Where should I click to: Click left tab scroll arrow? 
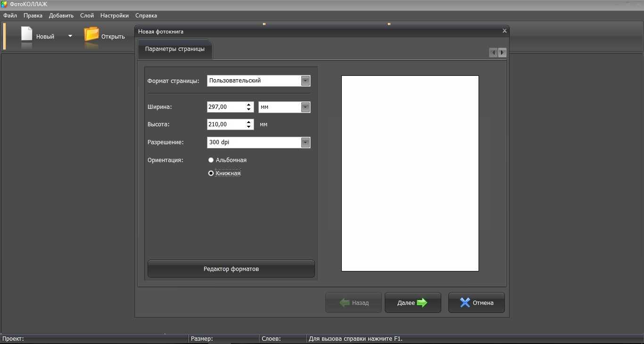point(494,53)
